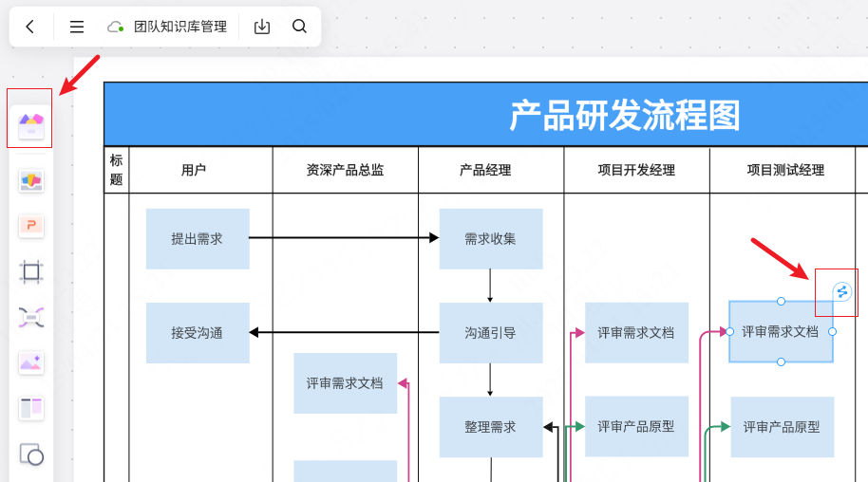Open the AI image tool icon
The height and width of the screenshot is (482, 868).
coord(31,363)
